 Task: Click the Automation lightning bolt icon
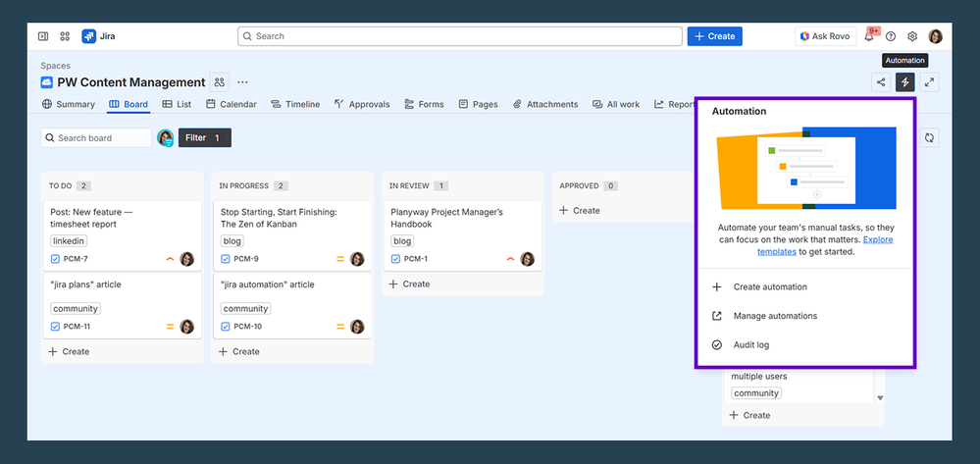coord(905,82)
